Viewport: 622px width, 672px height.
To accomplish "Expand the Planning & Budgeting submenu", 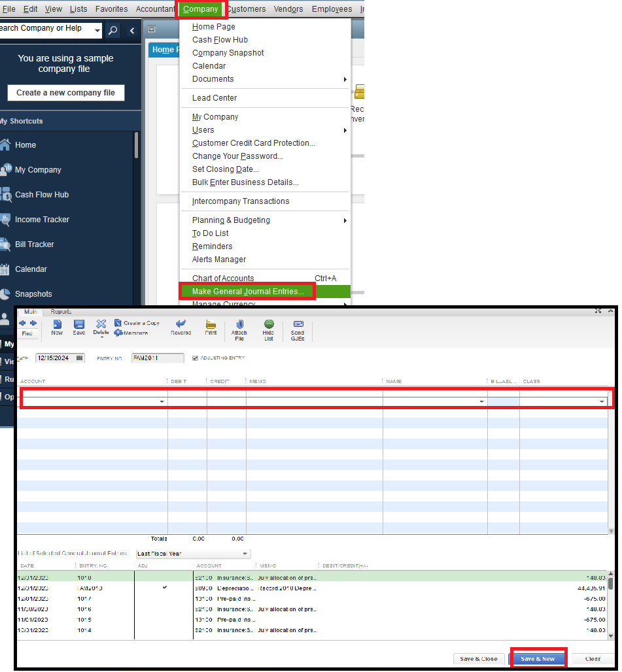I will pos(345,221).
